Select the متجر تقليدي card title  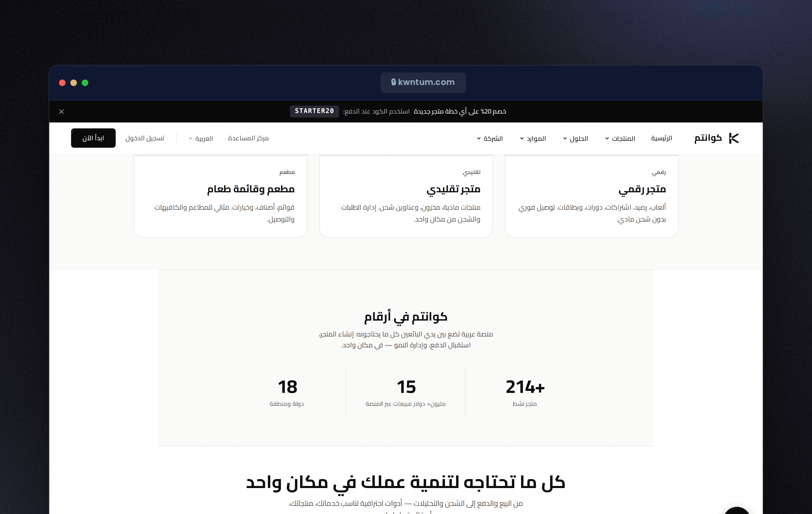(x=453, y=189)
